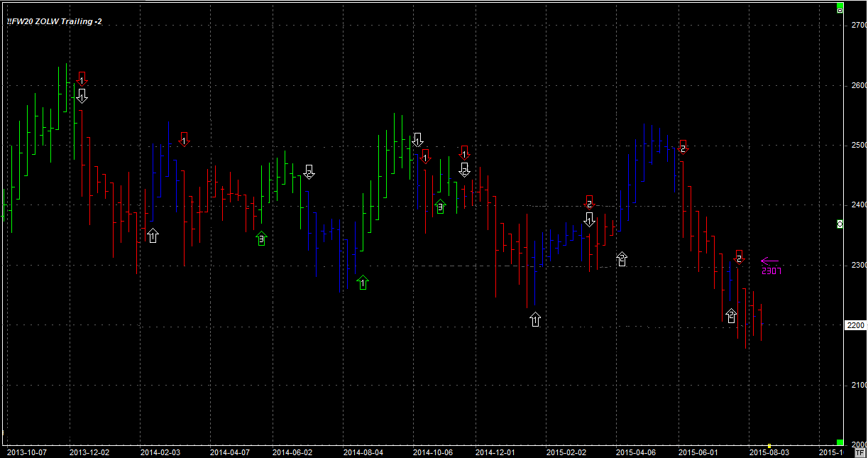868x458 pixels.
Task: Select the magenta arrow above the 2307 label
Action: (x=770, y=261)
